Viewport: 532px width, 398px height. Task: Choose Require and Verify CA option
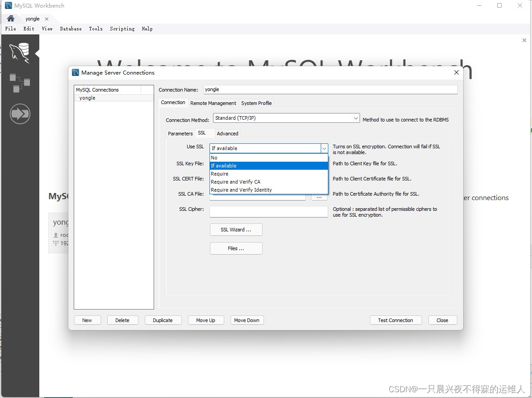(269, 182)
